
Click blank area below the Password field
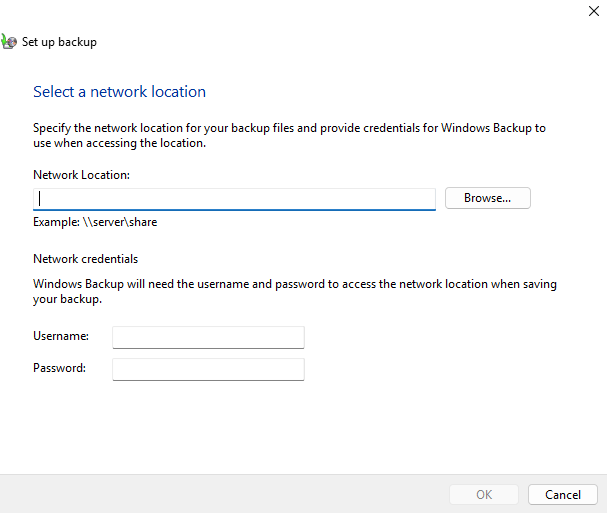tap(300, 425)
